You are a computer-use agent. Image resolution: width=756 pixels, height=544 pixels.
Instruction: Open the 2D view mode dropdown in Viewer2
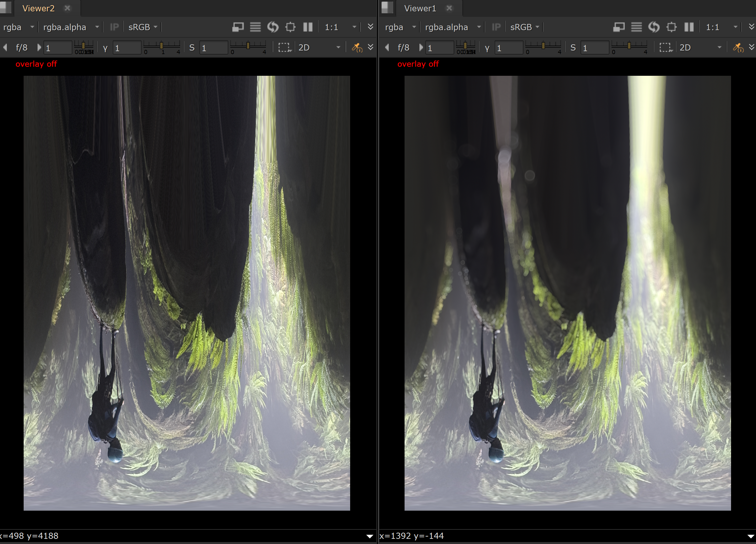319,48
